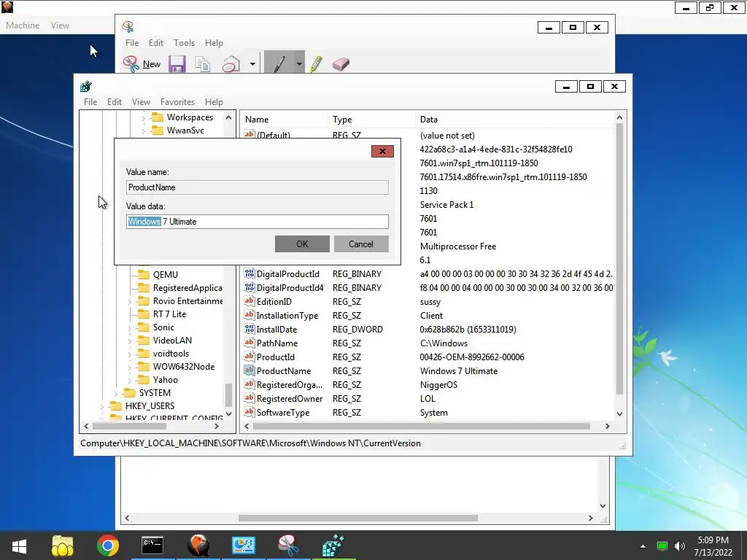Select the EditionID string value icon

249,301
